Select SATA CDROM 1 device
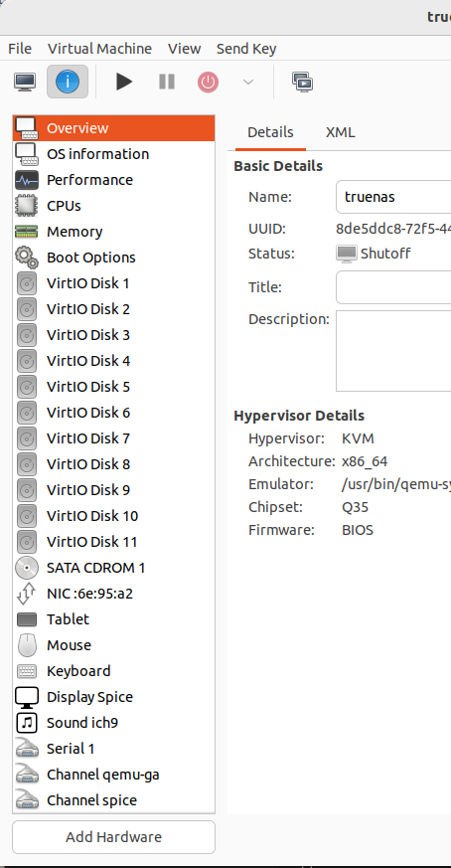451x868 pixels. point(113,568)
